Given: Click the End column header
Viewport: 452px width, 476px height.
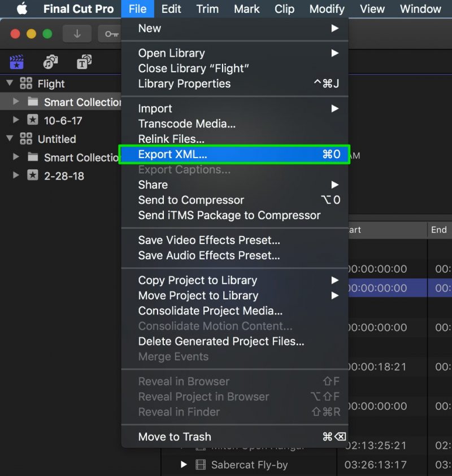Looking at the screenshot, I should [439, 230].
